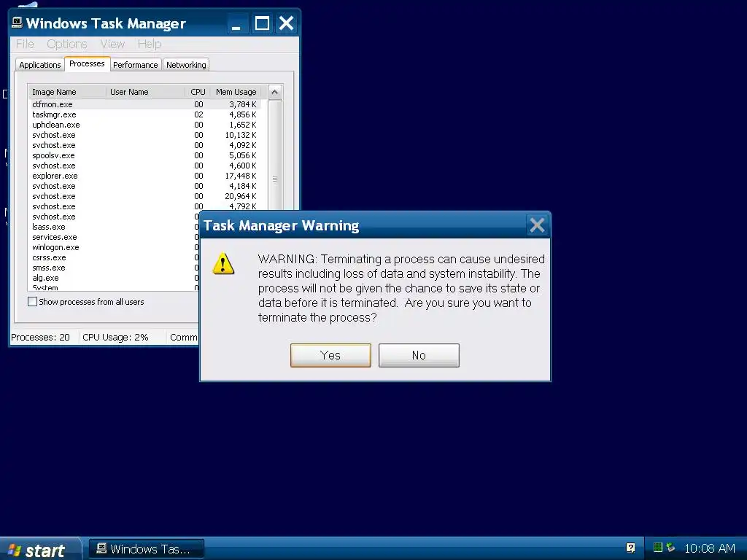The width and height of the screenshot is (747, 560).
Task: Click the yellow warning triangle icon
Action: pos(223,264)
